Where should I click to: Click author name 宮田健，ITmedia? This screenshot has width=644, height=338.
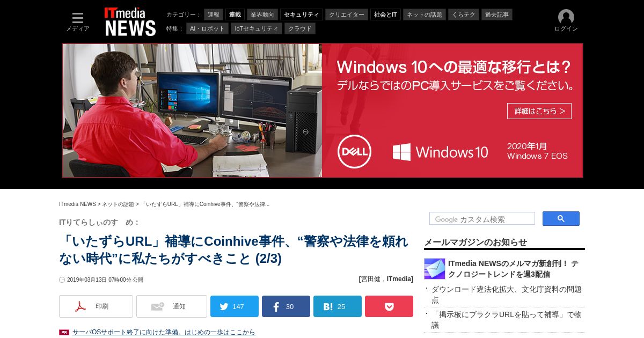click(386, 279)
